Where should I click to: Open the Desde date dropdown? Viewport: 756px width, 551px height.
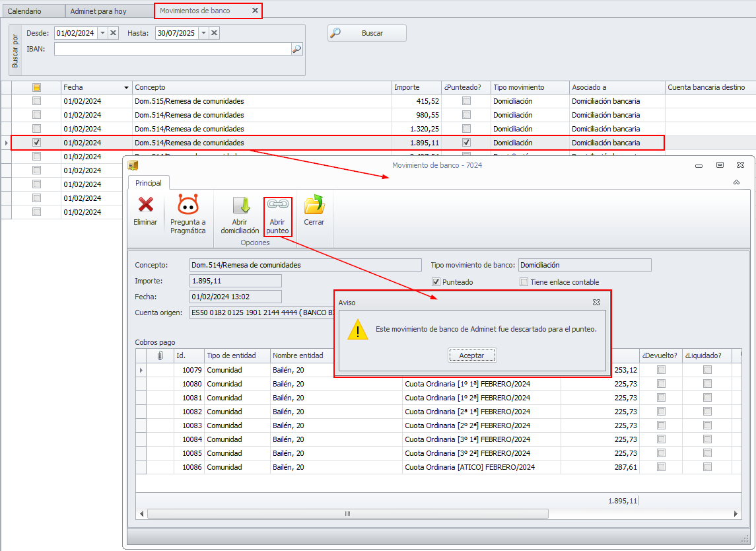(x=103, y=33)
